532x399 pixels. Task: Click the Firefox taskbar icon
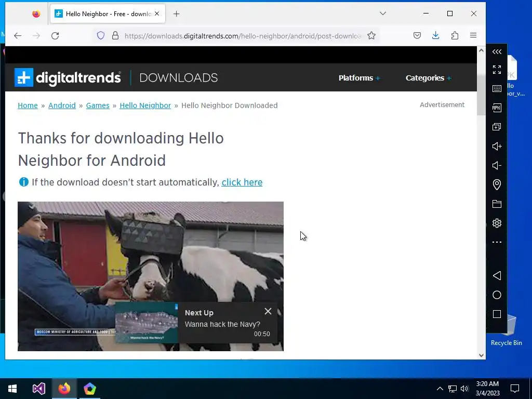64,389
